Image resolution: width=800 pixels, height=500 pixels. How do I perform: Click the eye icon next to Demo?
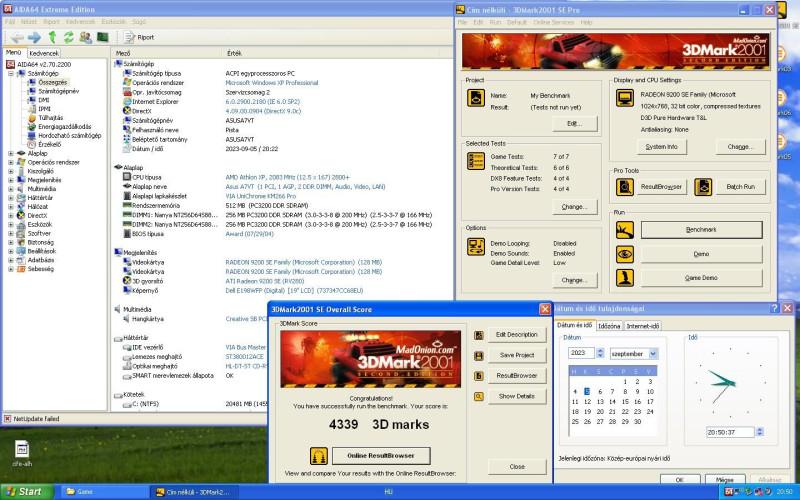point(625,254)
